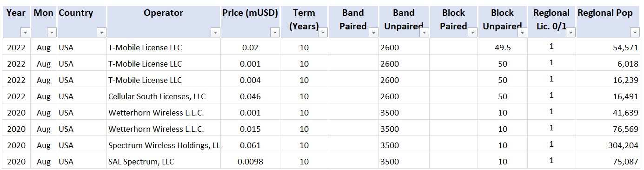Expand the Block Paired filter arrow
This screenshot has width=644, height=170.
pos(472,33)
